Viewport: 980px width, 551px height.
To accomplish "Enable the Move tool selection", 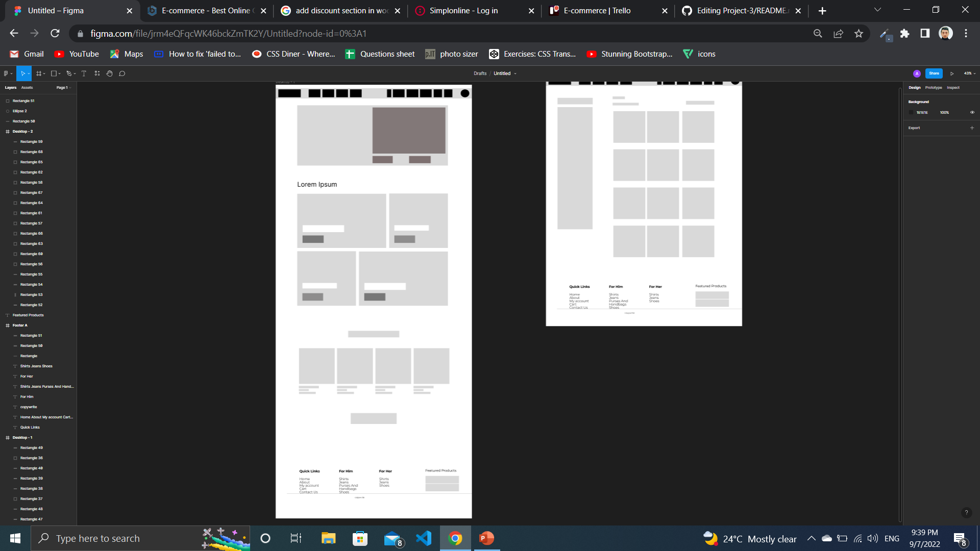I will 23,73.
